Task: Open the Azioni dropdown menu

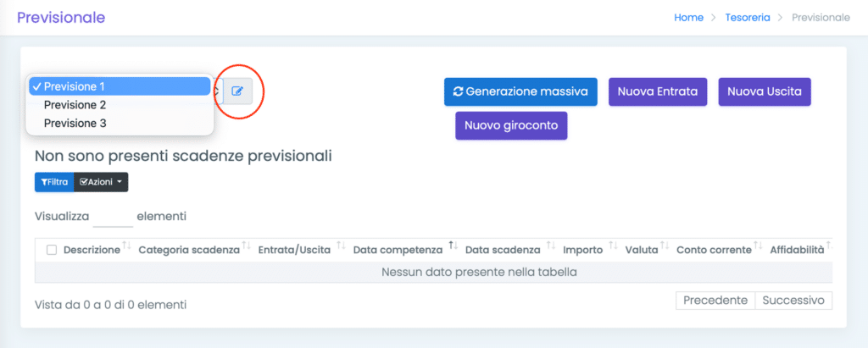Action: coord(101,182)
